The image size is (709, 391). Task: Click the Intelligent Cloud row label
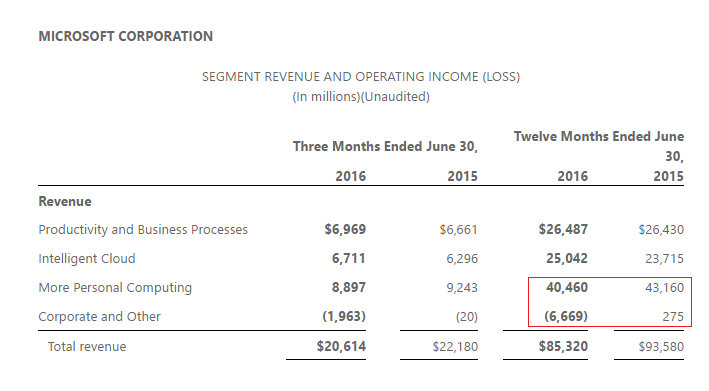pos(87,259)
